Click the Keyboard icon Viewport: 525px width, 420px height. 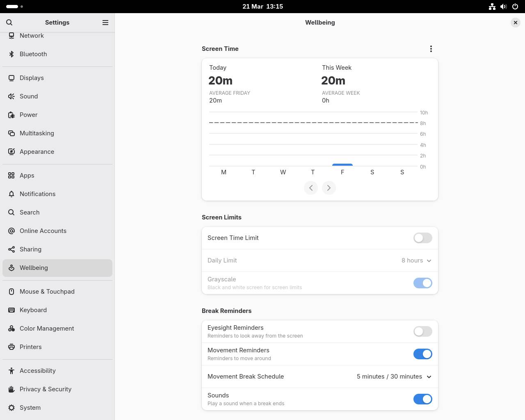point(11,310)
